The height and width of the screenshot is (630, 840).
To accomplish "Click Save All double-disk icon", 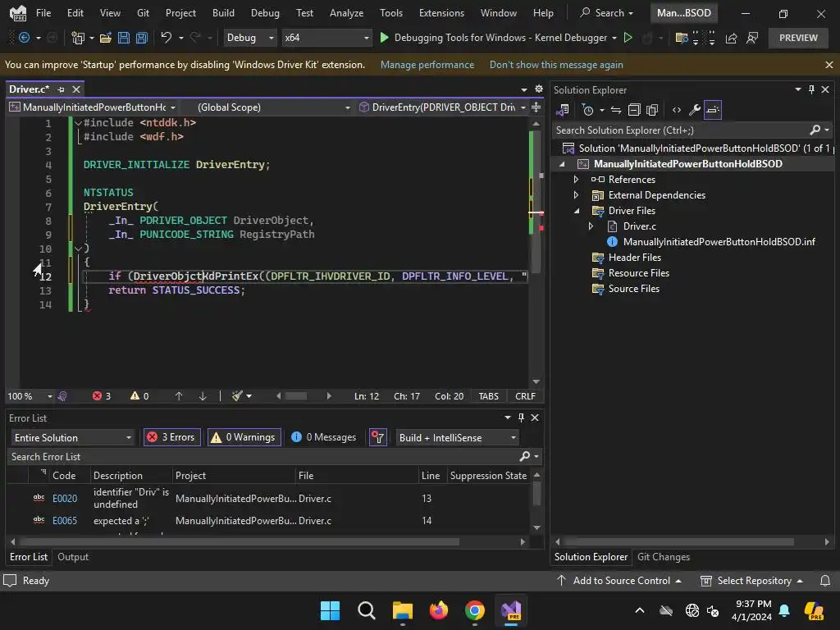I will (141, 38).
